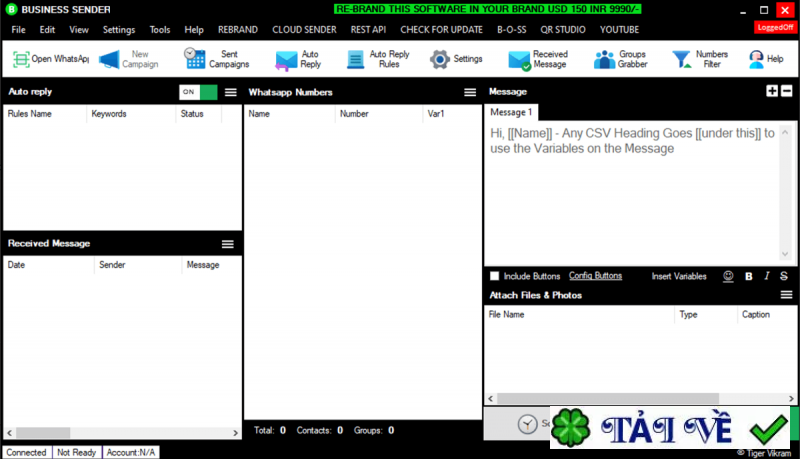Viewport: 800px width, 459px height.
Task: Click Connected status bar entry
Action: pyautogui.click(x=27, y=452)
